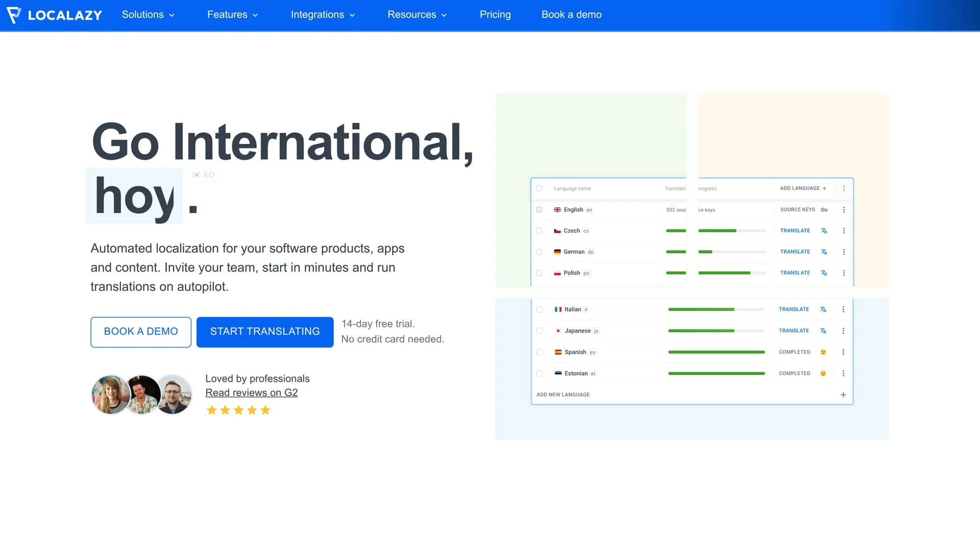
Task: Open header row three-dot menu
Action: (x=844, y=188)
